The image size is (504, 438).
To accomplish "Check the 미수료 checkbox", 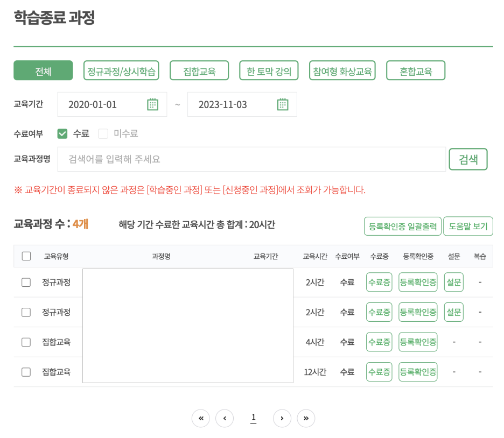I will [103, 133].
